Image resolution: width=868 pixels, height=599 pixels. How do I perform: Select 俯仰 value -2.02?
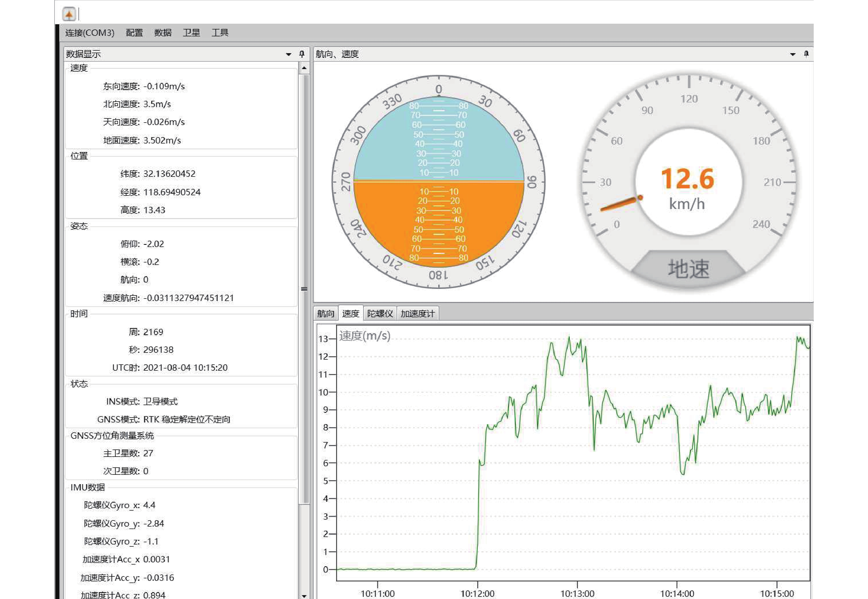point(153,244)
